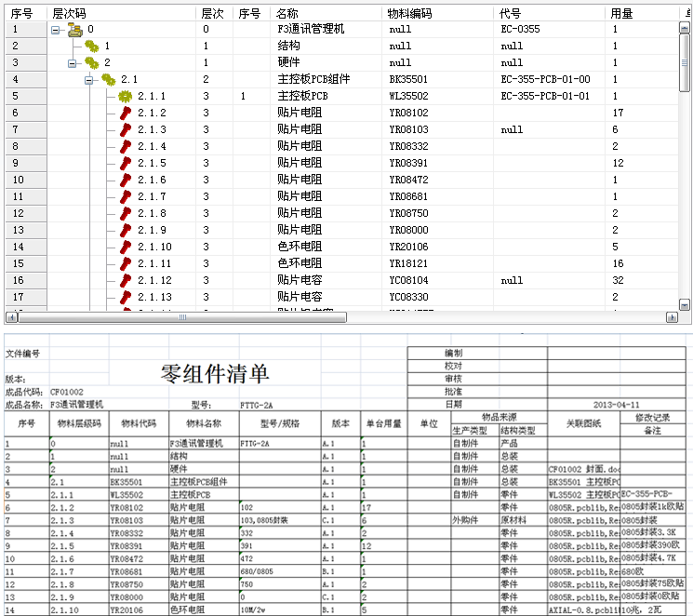Image resolution: width=693 pixels, height=616 pixels.
Task: Select the red part icon of 2.1.5
Action: (x=125, y=163)
